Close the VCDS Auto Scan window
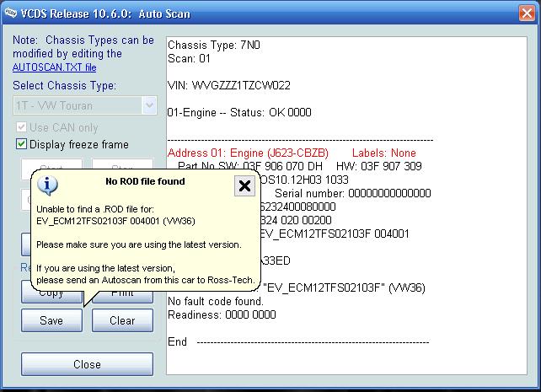Image resolution: width=541 pixels, height=392 pixels. tap(527, 13)
